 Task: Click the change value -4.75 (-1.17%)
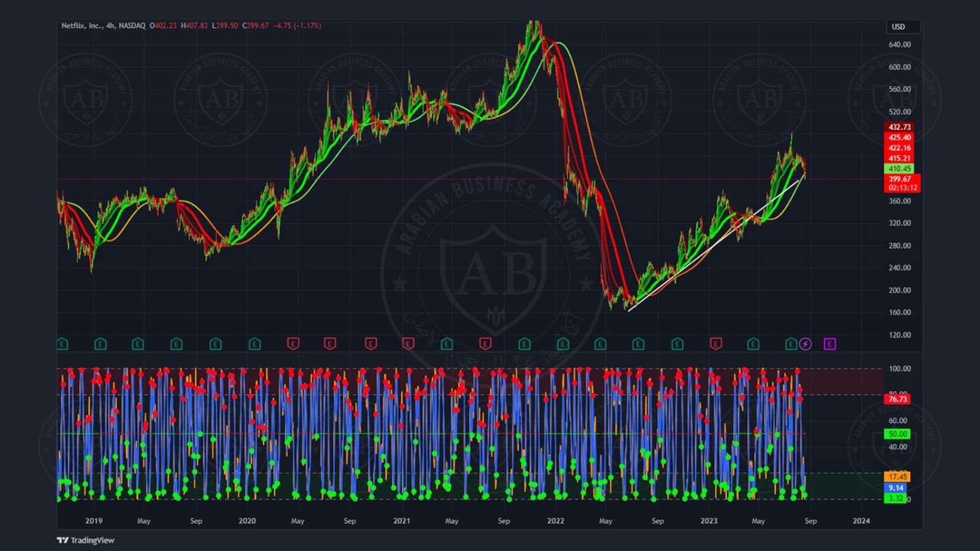click(297, 25)
